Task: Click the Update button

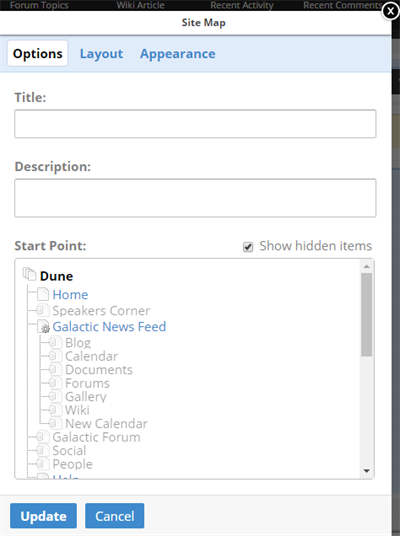Action: 43,516
